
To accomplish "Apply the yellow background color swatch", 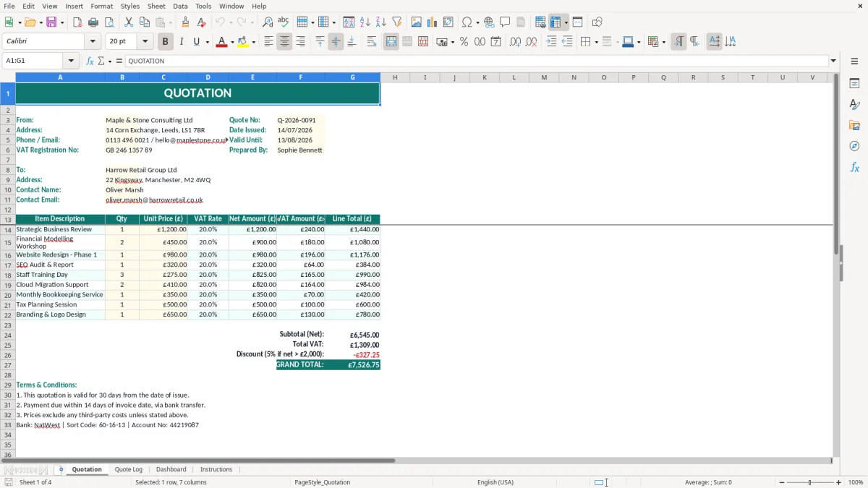I will coord(243,42).
